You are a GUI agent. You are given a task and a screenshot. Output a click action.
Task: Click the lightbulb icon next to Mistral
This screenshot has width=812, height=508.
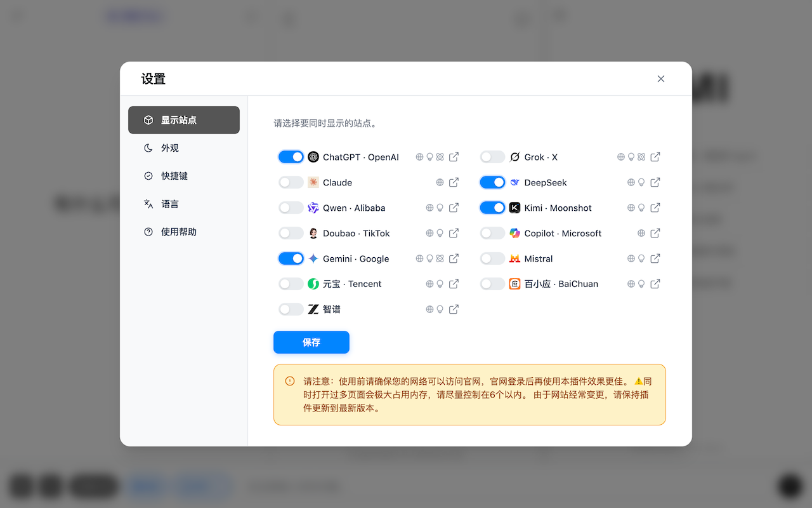[x=641, y=258]
